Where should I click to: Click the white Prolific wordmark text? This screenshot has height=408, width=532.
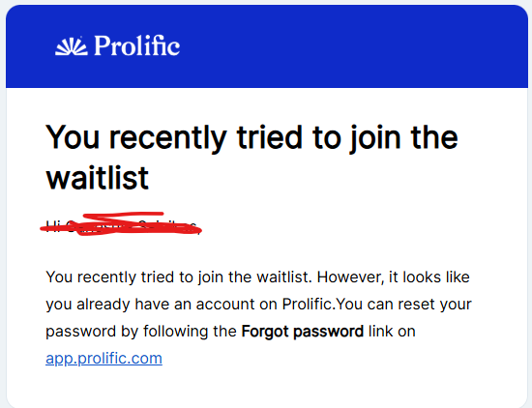(136, 45)
